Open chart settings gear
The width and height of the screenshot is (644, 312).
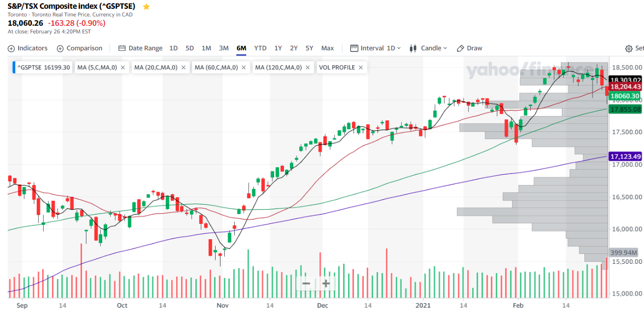[x=628, y=49]
